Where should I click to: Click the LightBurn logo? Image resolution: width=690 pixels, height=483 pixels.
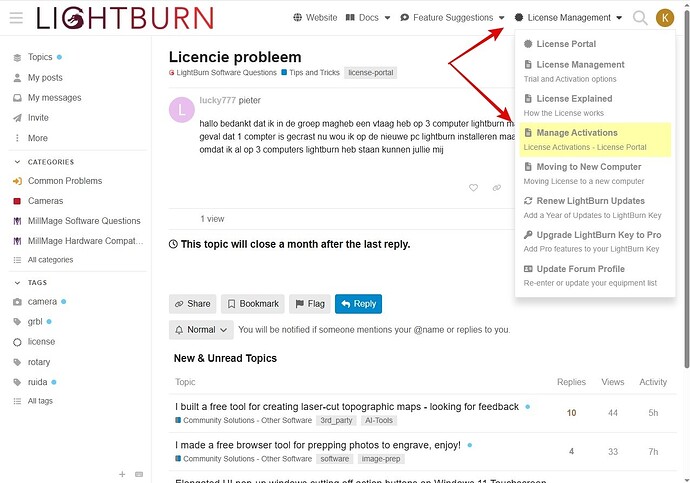pyautogui.click(x=125, y=18)
